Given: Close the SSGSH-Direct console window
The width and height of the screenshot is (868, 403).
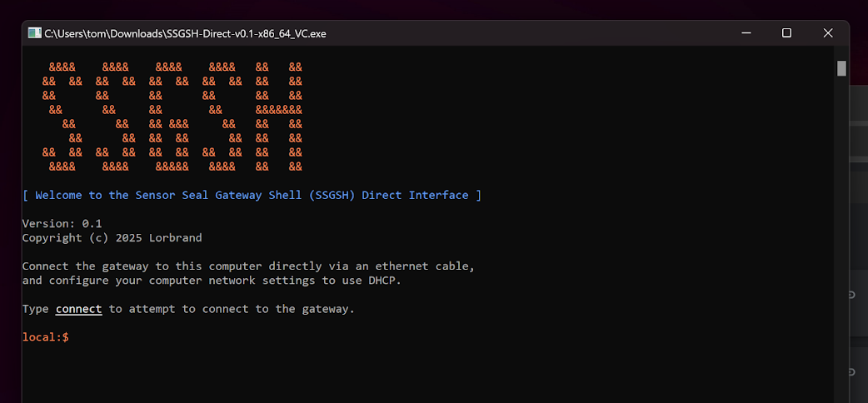Looking at the screenshot, I should (x=827, y=33).
